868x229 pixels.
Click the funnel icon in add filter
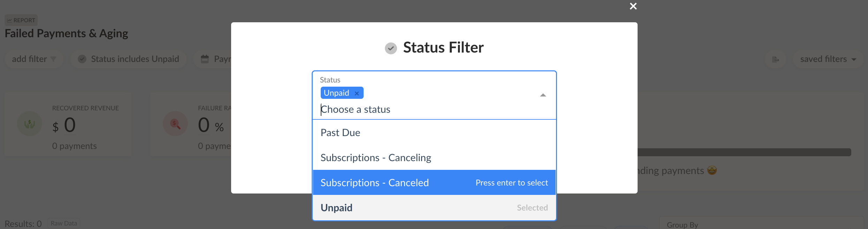[x=53, y=59]
